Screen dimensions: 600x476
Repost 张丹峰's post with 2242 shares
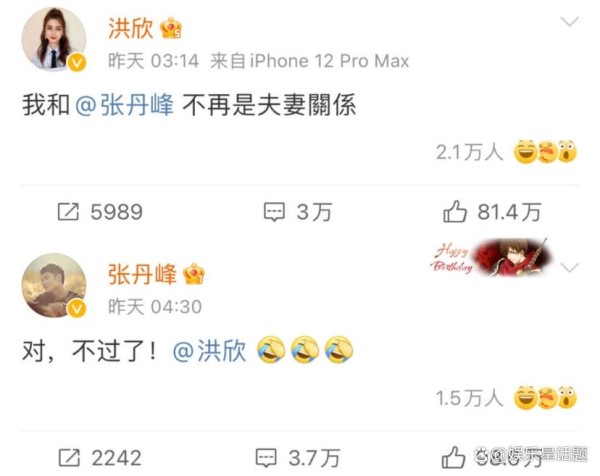coord(100,458)
